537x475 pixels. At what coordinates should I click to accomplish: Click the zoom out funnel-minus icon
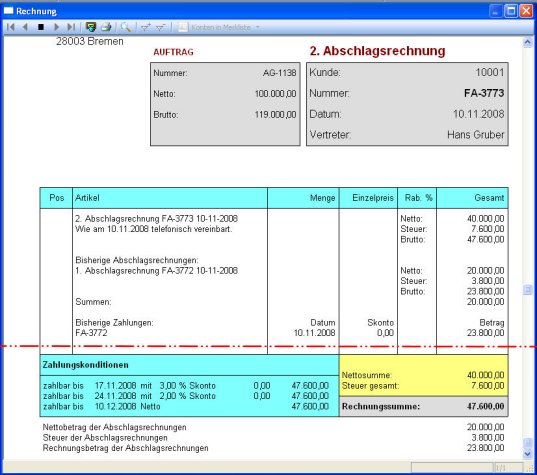[x=160, y=27]
